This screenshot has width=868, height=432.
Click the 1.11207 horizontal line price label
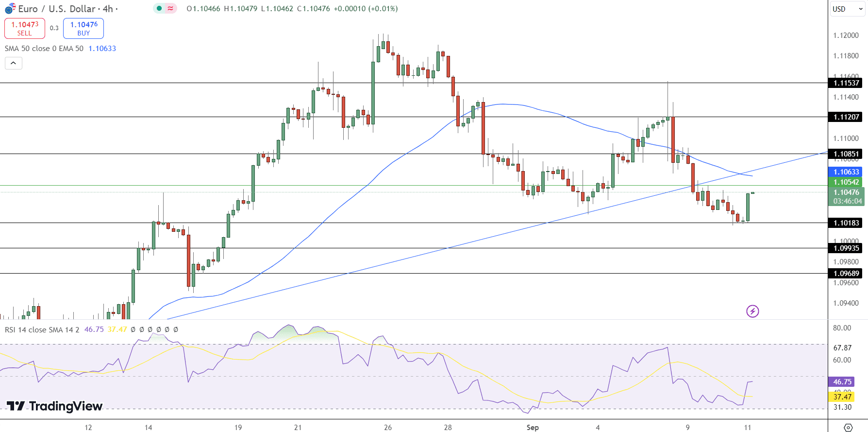click(x=846, y=117)
